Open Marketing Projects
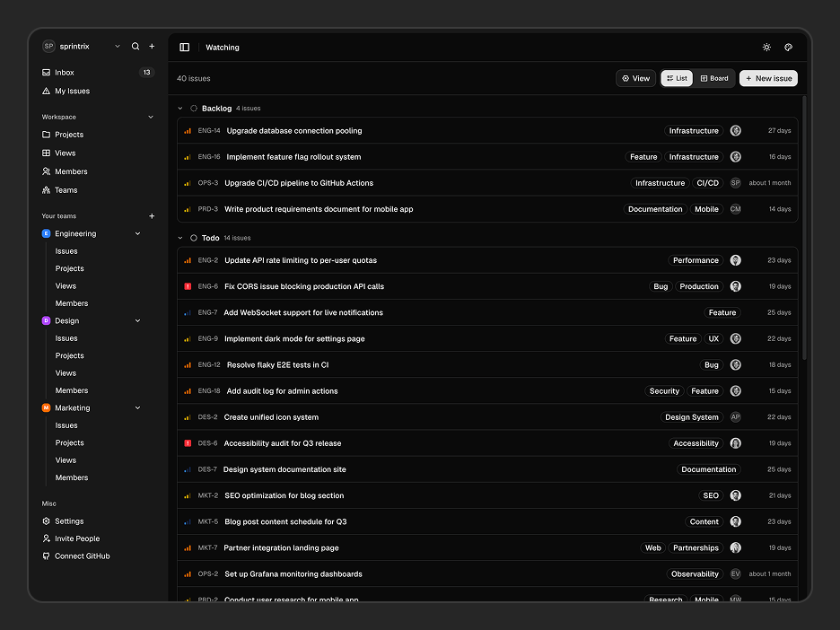The width and height of the screenshot is (840, 630). click(70, 443)
